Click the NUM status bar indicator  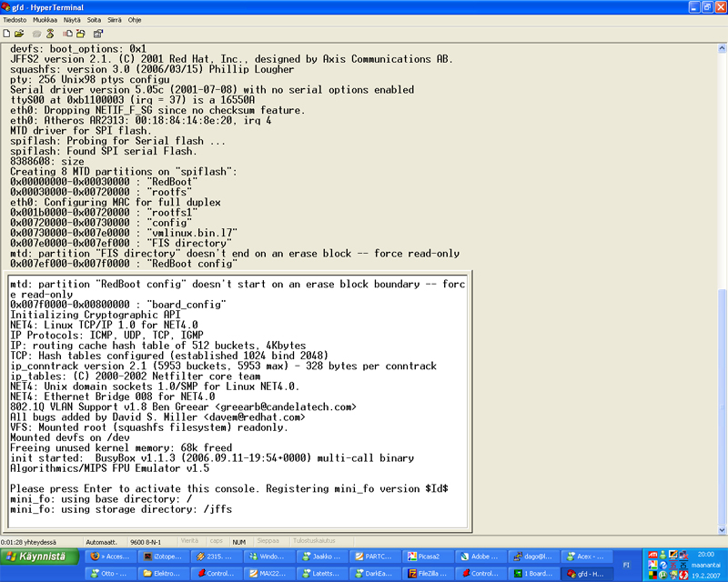coord(239,542)
